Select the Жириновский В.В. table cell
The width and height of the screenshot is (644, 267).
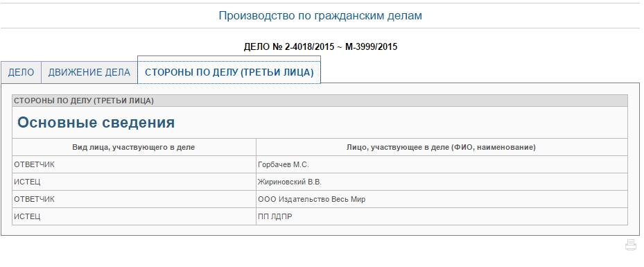[442, 182]
